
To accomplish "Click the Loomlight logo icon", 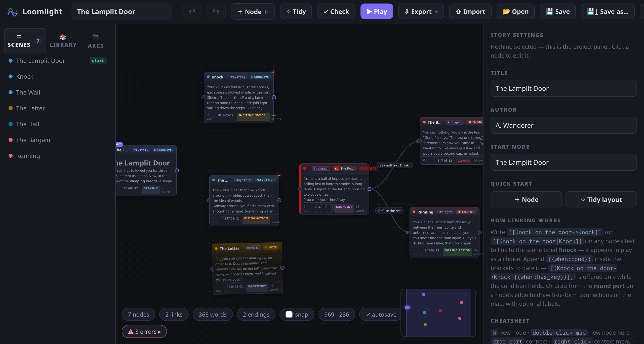I will pyautogui.click(x=13, y=12).
